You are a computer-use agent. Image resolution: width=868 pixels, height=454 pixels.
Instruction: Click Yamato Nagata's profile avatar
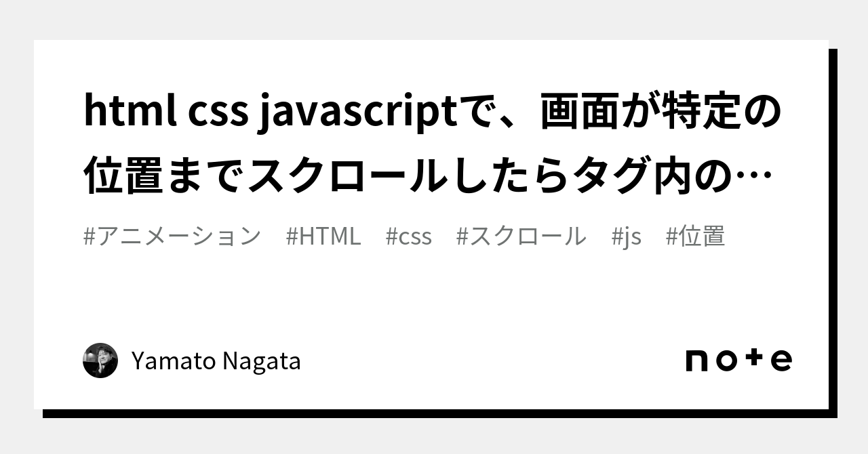(100, 360)
